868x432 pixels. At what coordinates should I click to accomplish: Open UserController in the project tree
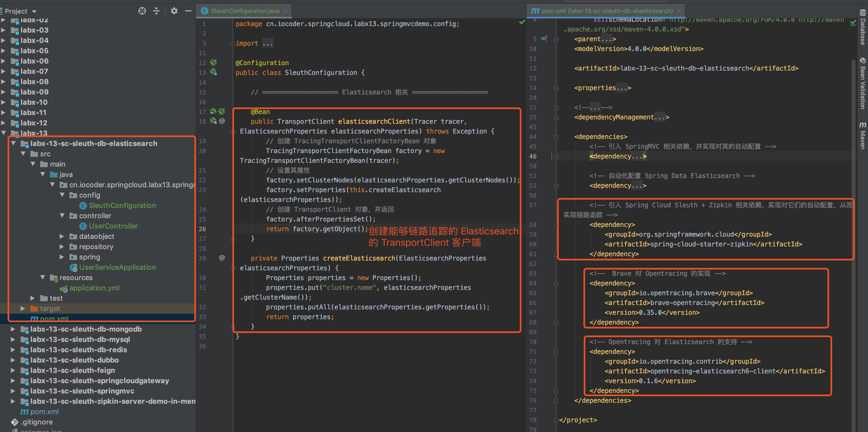pos(113,226)
